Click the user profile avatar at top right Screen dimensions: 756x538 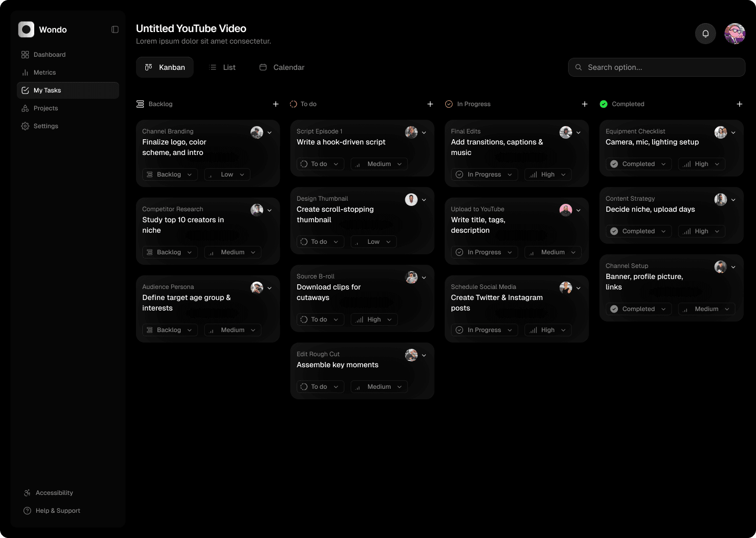pos(734,34)
